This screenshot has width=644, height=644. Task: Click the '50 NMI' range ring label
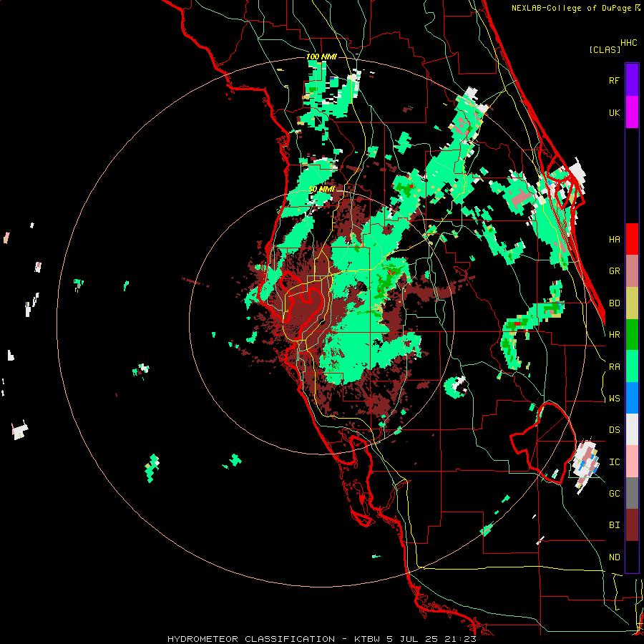[321, 189]
